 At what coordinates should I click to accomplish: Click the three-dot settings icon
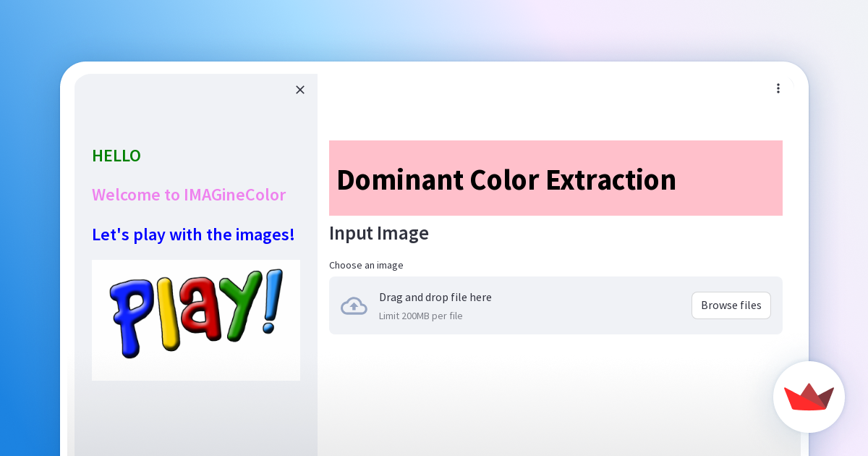point(778,88)
